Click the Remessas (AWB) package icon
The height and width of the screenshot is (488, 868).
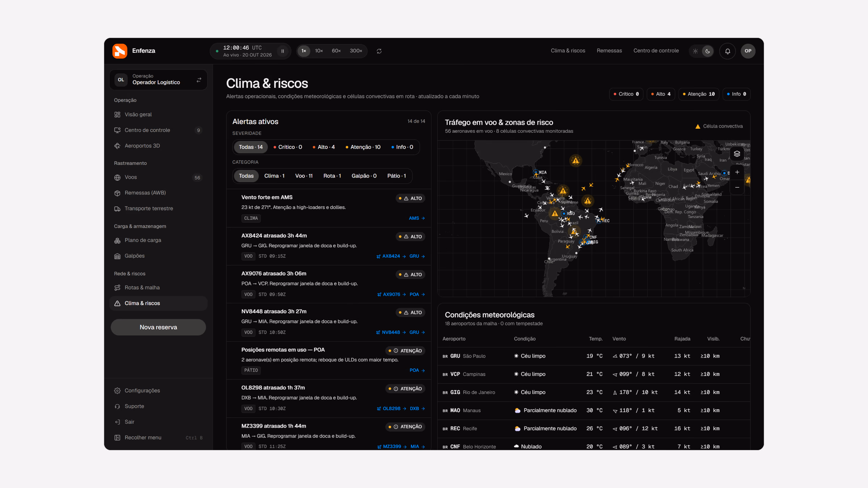pos(117,193)
